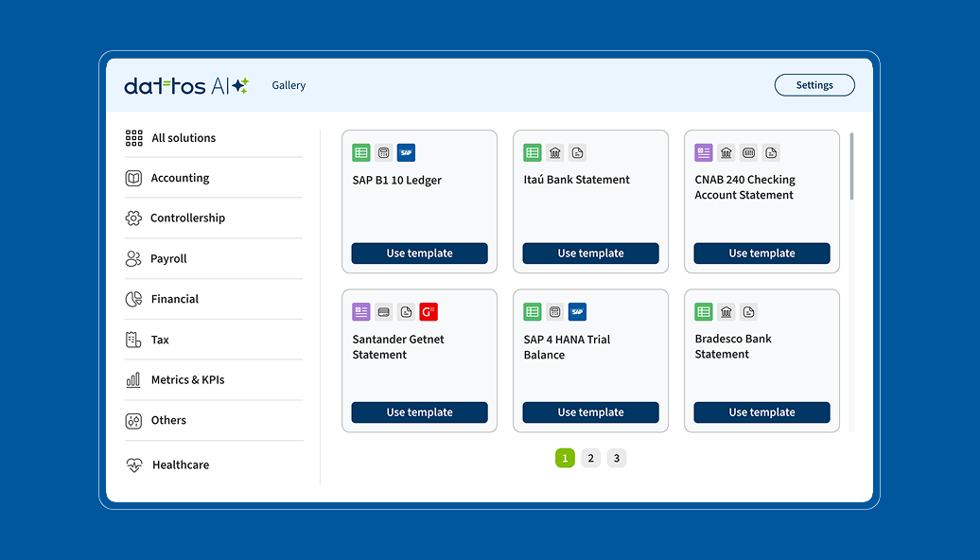Go to page 3 of templates
Viewport: 980px width, 560px height.
617,459
